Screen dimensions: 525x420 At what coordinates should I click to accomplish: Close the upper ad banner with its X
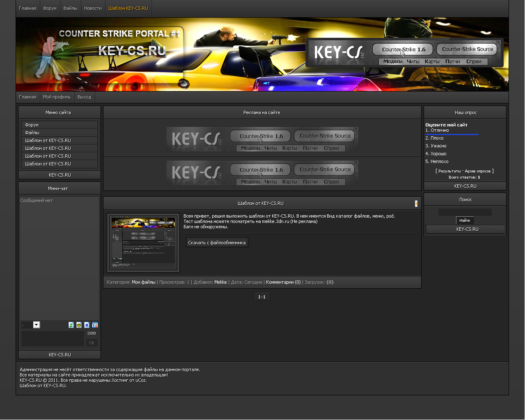(356, 129)
